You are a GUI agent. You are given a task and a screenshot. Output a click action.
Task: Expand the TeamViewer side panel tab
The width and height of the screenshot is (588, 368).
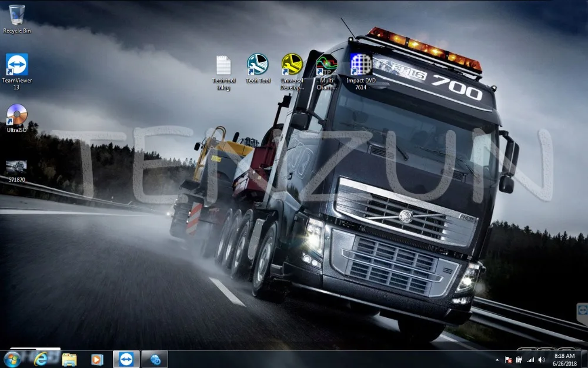(x=582, y=314)
